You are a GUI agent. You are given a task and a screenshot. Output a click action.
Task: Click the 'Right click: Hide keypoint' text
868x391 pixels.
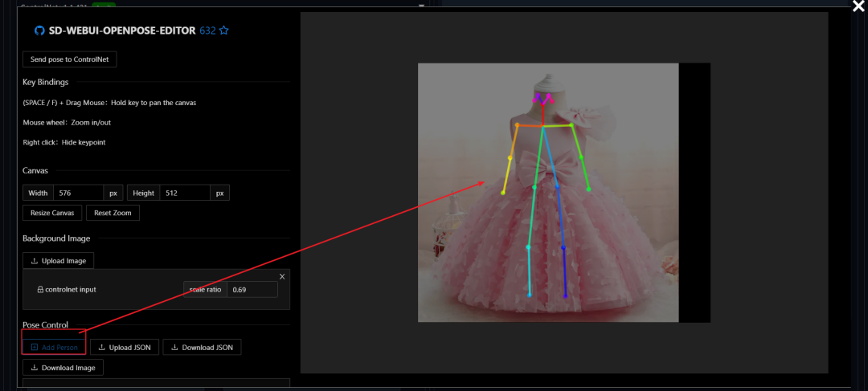point(64,142)
